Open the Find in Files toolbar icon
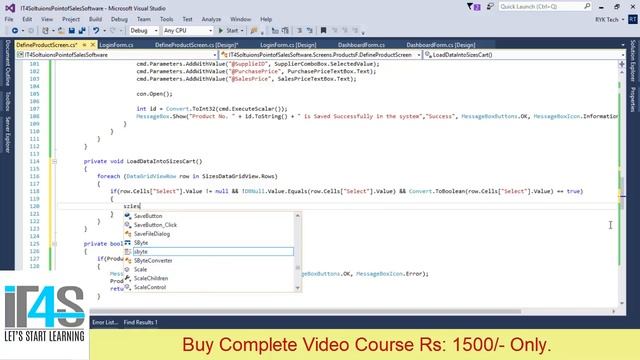The image size is (640, 360). click(254, 31)
